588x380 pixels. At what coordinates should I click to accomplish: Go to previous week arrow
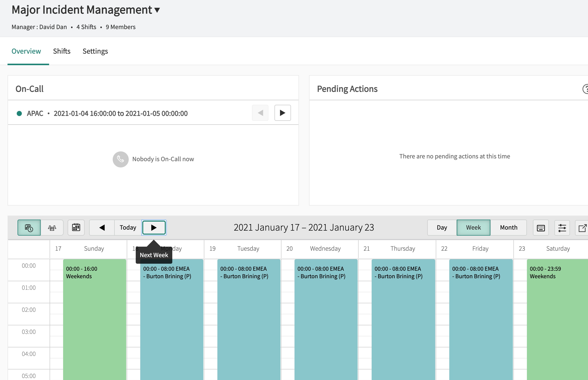102,228
